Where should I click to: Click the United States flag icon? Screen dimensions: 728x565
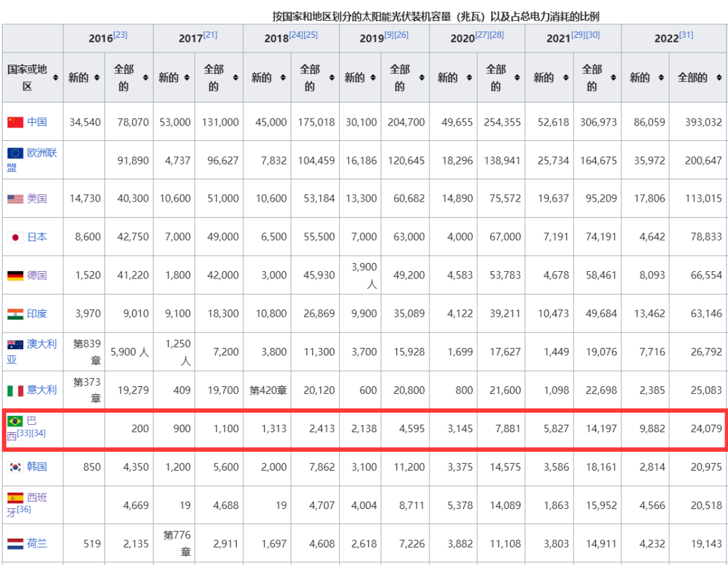pyautogui.click(x=15, y=199)
